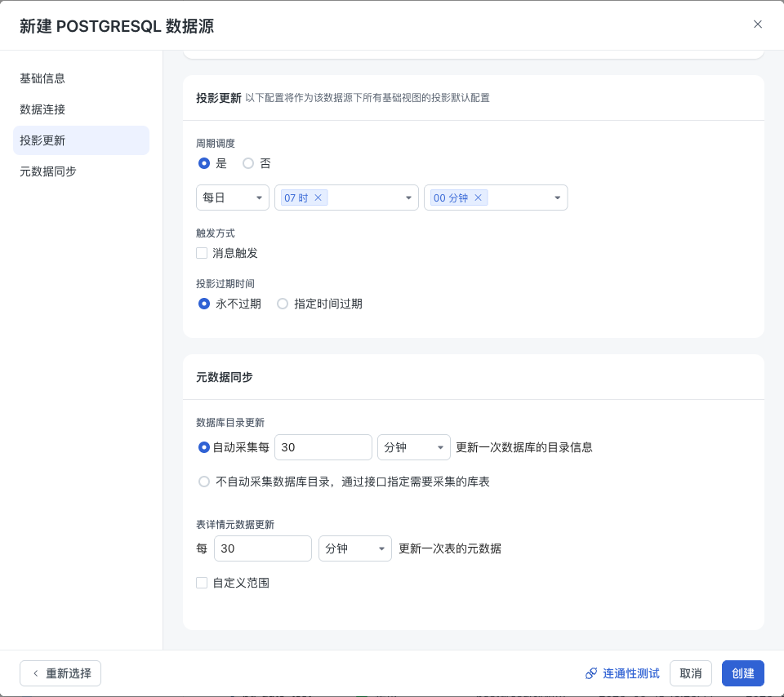Screen dimensions: 784x697
Task: Open 分钟 unit dropdown for 表详情元数据更新
Action: click(355, 548)
